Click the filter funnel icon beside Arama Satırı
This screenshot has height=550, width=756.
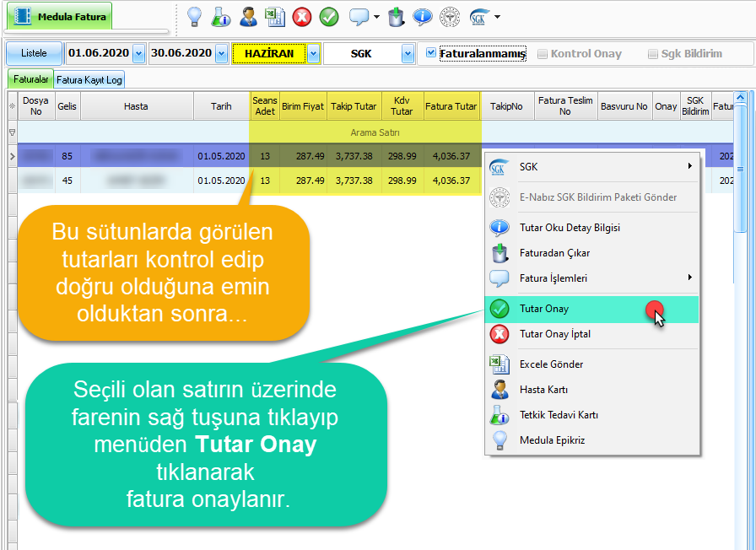[x=13, y=132]
